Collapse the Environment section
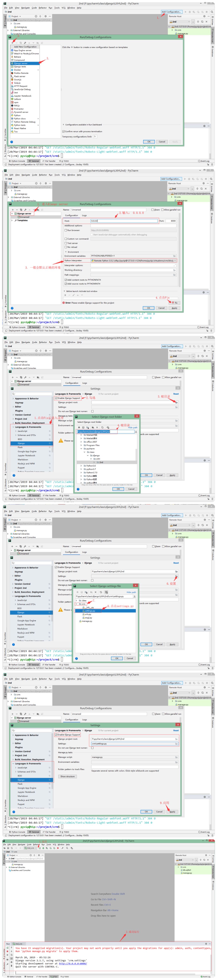 pos(66,252)
